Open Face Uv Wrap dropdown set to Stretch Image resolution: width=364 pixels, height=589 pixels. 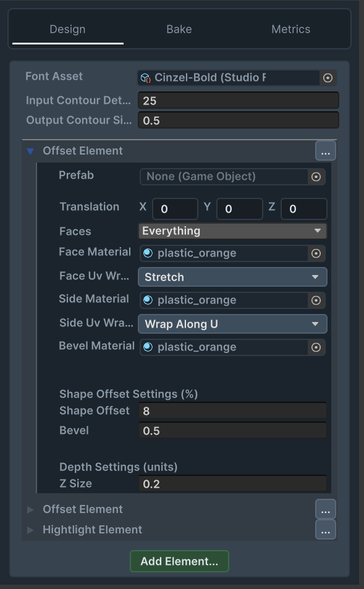click(x=232, y=278)
